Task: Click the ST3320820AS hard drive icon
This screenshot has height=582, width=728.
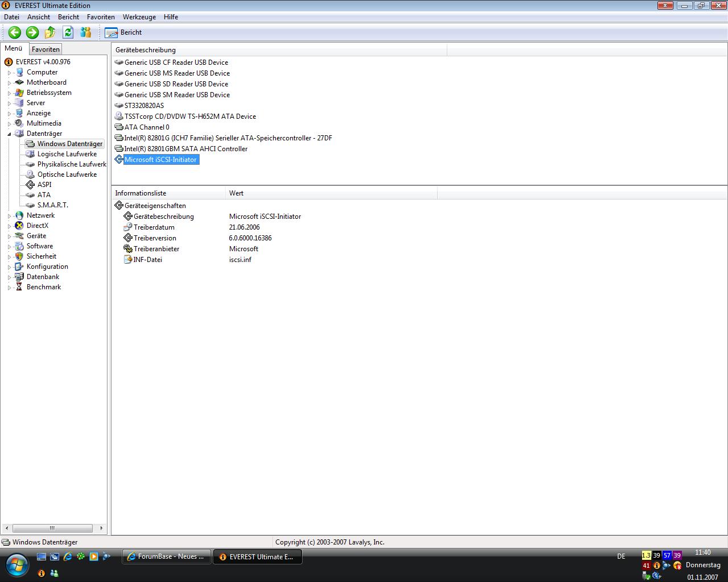Action: (119, 106)
